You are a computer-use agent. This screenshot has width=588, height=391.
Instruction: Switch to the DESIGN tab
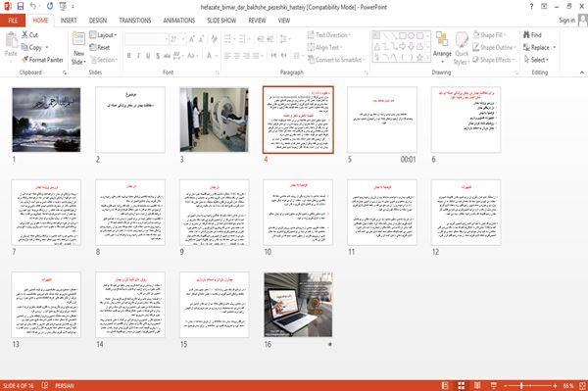97,21
